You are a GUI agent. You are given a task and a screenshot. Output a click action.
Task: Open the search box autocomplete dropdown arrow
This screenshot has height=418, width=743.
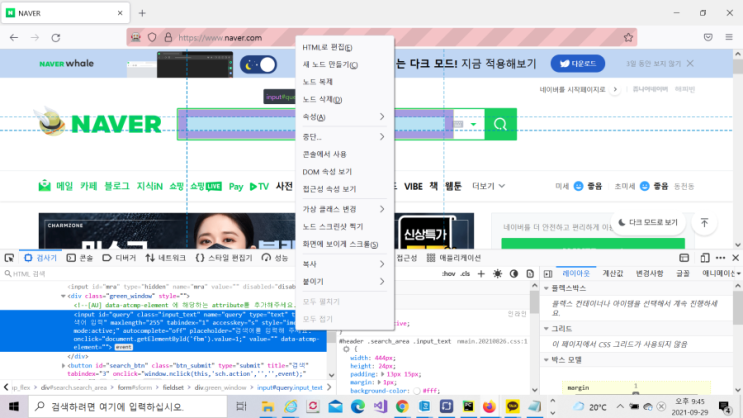(473, 125)
